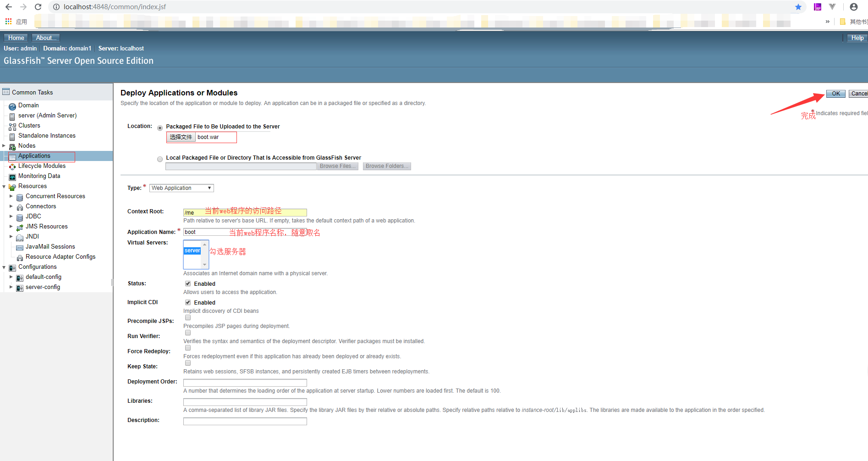This screenshot has height=461, width=868.
Task: Open Resource Adapter Configs
Action: [20, 256]
